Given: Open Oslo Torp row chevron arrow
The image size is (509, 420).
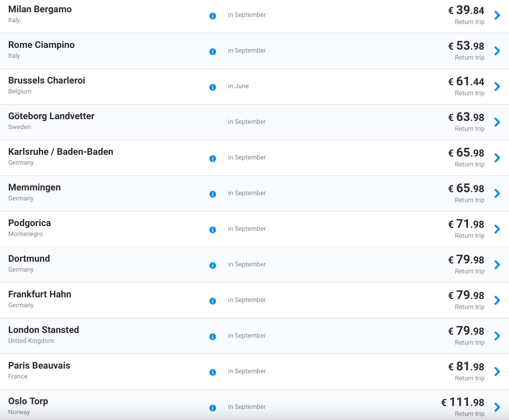Looking at the screenshot, I should click(x=497, y=407).
